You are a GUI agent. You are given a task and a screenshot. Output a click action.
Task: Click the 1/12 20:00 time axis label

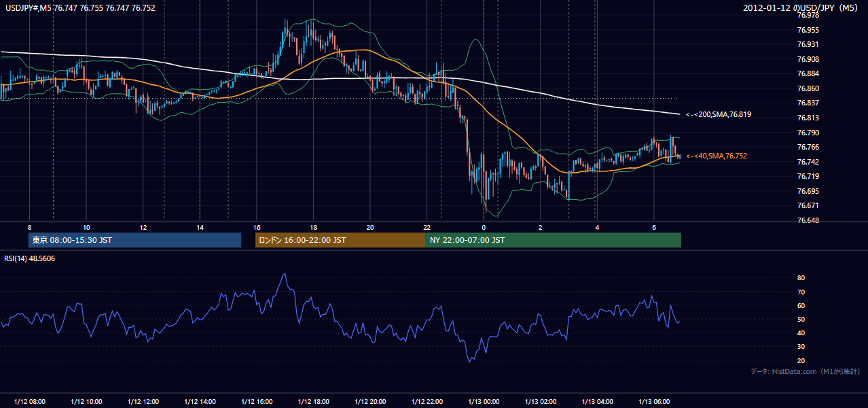[x=369, y=401]
